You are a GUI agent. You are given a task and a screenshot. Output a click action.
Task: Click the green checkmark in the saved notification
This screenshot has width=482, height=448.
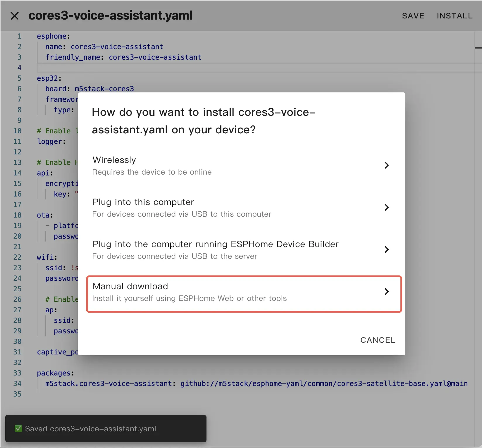[x=18, y=429]
